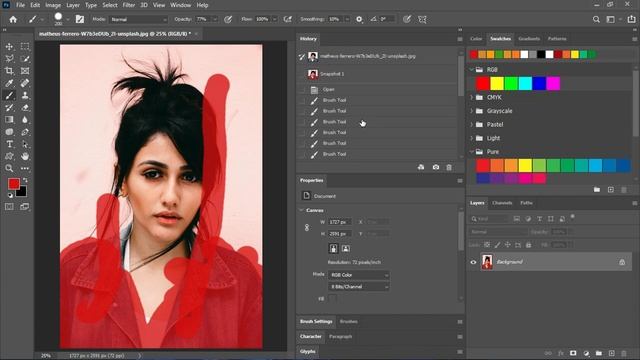Open the Flow value dropdown arrow
The width and height of the screenshot is (640, 360).
[274, 19]
